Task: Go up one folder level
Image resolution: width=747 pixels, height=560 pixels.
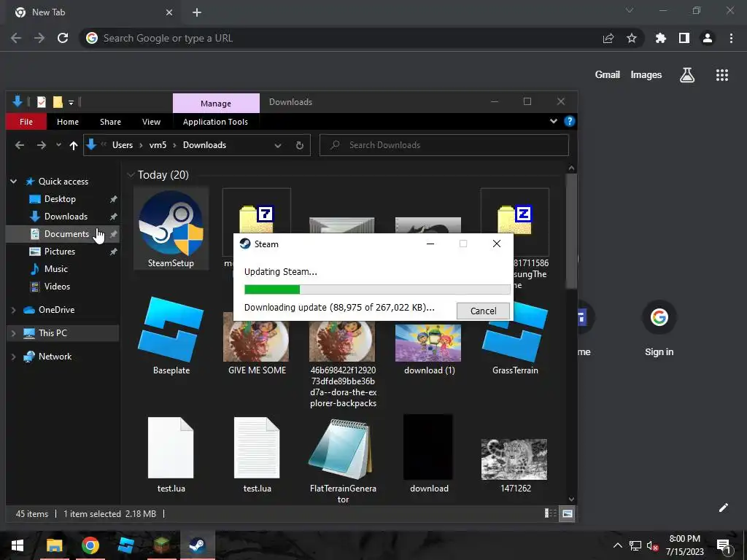Action: point(74,146)
